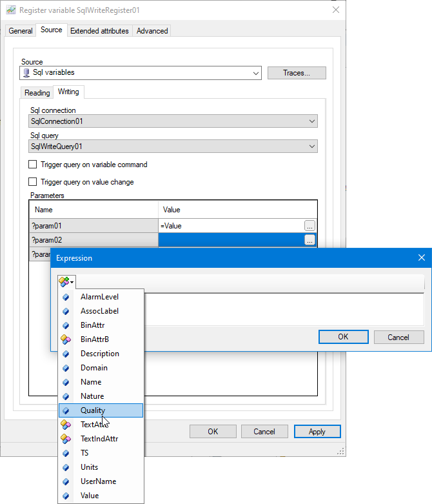432x504 pixels.
Task: Click the icon beside the Domain entry
Action: [66, 368]
